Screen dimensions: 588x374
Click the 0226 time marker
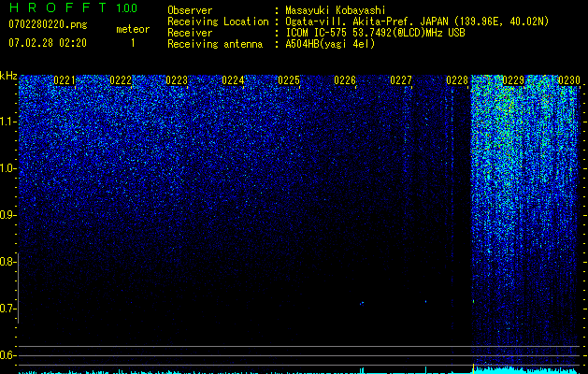[345, 80]
